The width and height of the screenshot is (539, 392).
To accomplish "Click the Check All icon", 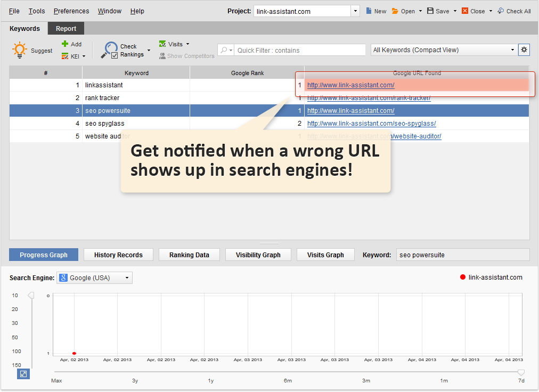I will tap(501, 11).
